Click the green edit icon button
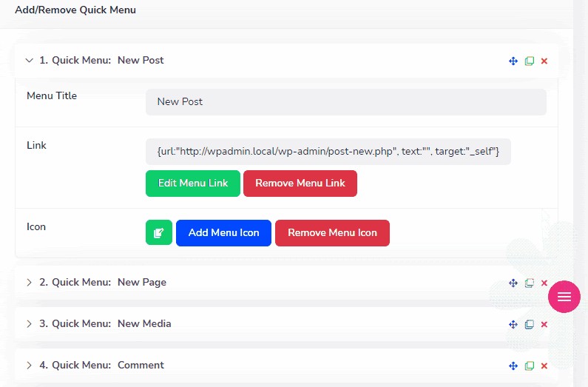This screenshot has width=588, height=387. point(158,232)
